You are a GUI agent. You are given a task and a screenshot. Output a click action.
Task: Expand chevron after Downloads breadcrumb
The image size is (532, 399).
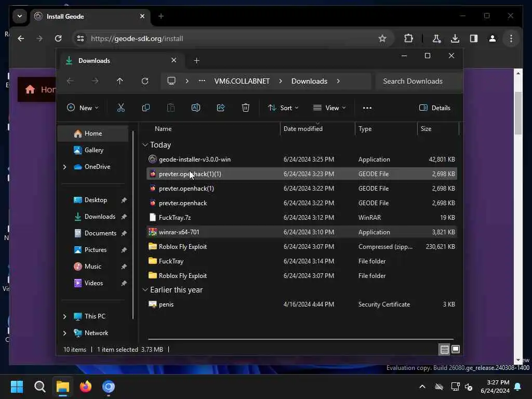338,81
